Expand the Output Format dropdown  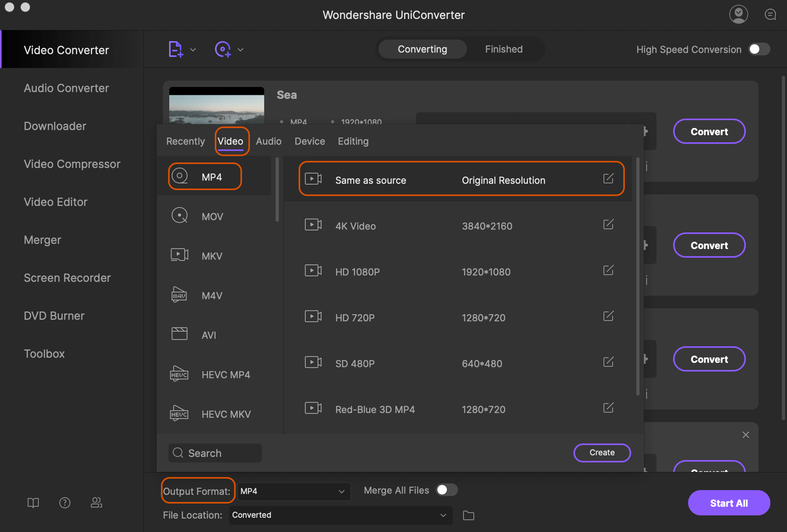(x=291, y=490)
